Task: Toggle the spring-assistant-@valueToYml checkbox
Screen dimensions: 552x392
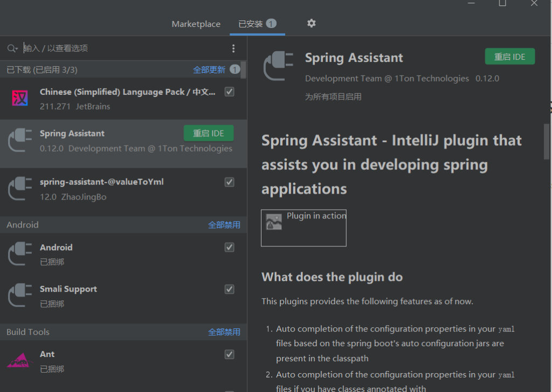Action: 230,182
